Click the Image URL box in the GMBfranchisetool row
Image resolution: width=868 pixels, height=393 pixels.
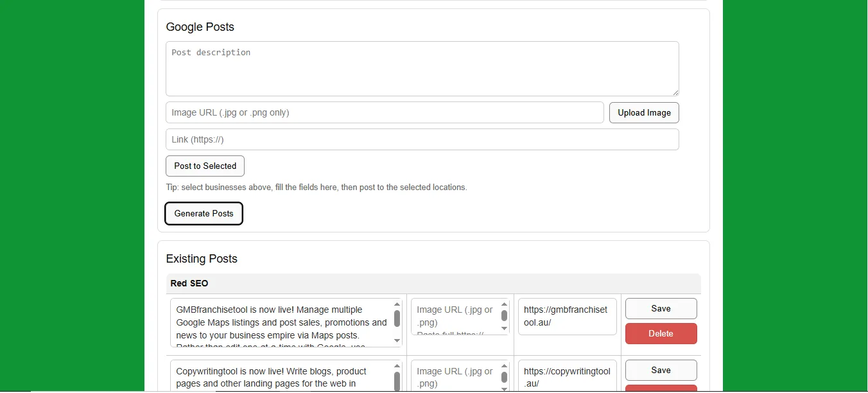click(460, 317)
